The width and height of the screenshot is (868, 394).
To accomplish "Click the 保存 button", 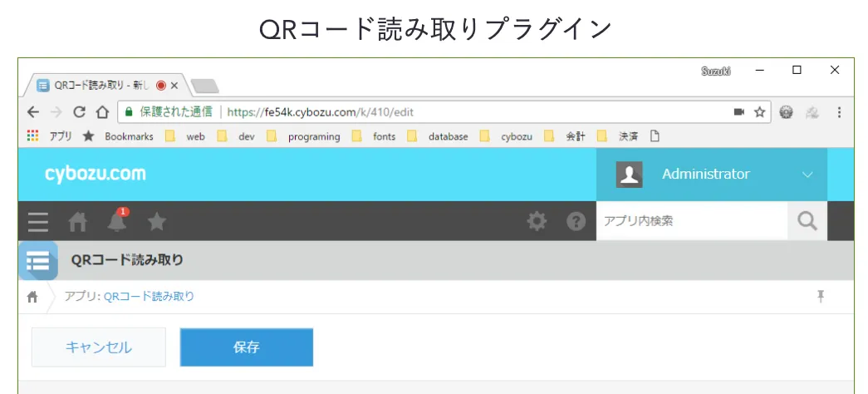I will pos(247,347).
